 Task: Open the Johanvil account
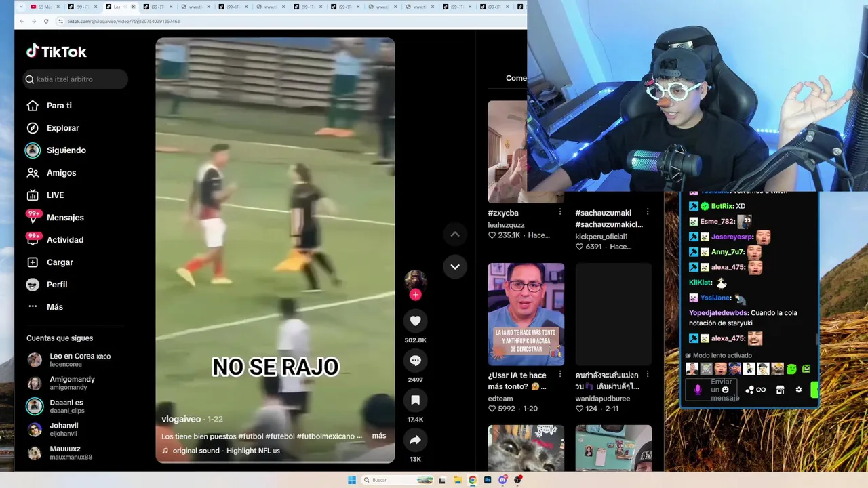53,429
